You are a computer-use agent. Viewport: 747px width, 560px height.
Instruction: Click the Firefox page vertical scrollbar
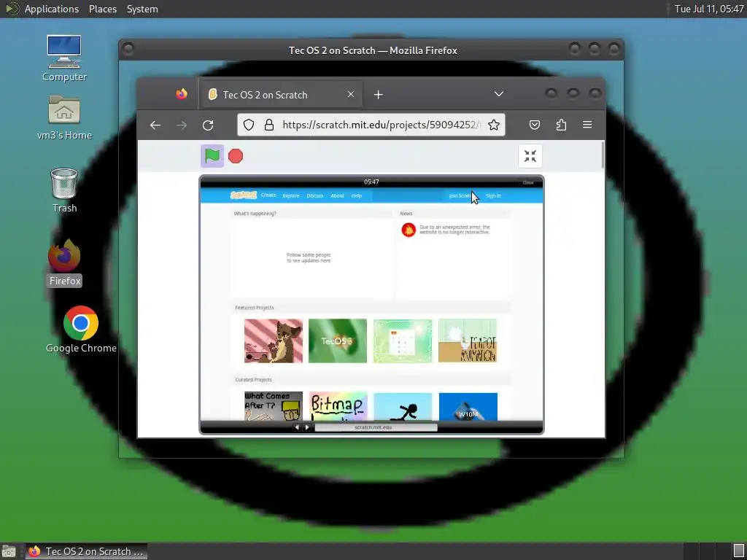[x=603, y=155]
